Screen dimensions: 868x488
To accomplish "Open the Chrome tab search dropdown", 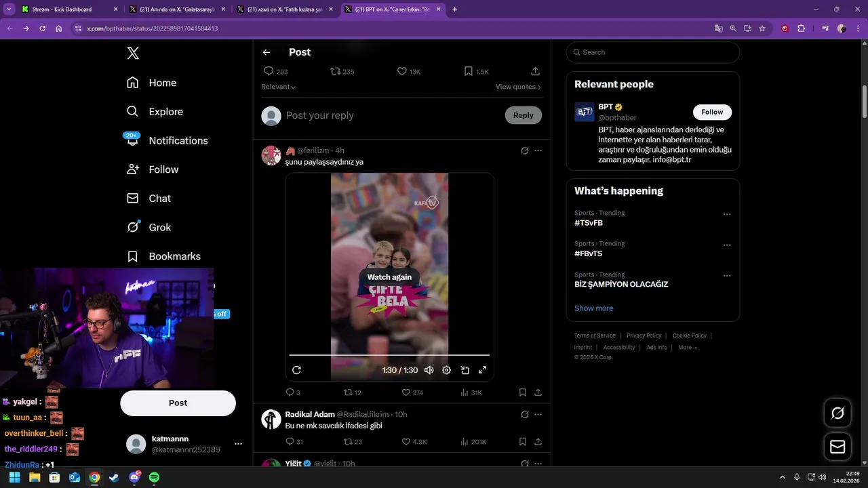I will [x=9, y=9].
